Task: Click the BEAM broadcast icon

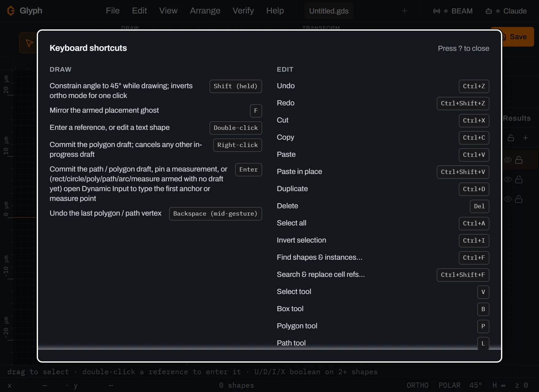Action: [437, 11]
